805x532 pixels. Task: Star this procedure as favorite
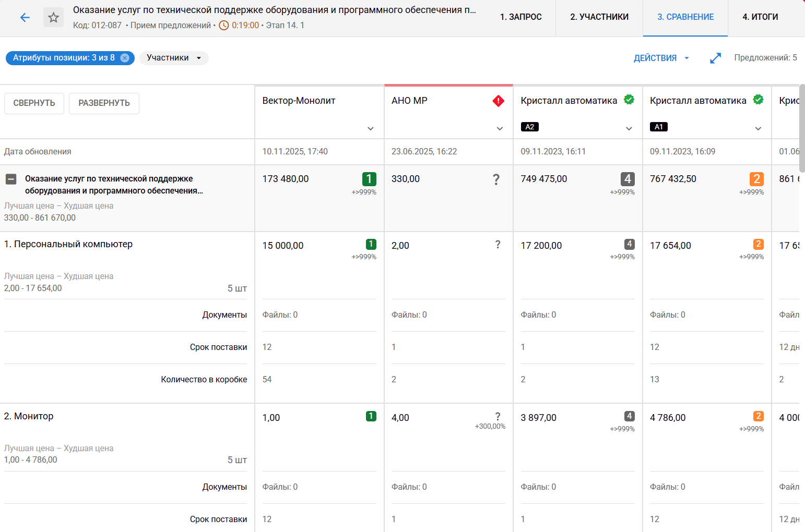53,18
